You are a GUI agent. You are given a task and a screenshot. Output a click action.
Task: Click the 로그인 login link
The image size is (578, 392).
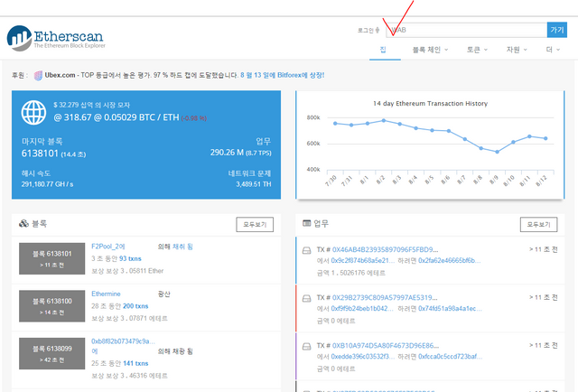pyautogui.click(x=368, y=30)
